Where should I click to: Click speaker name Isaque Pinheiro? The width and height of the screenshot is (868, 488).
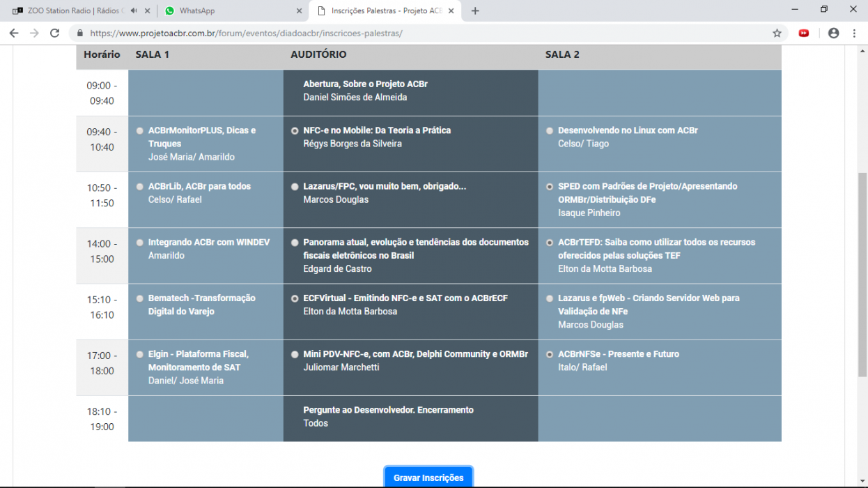[589, 213]
